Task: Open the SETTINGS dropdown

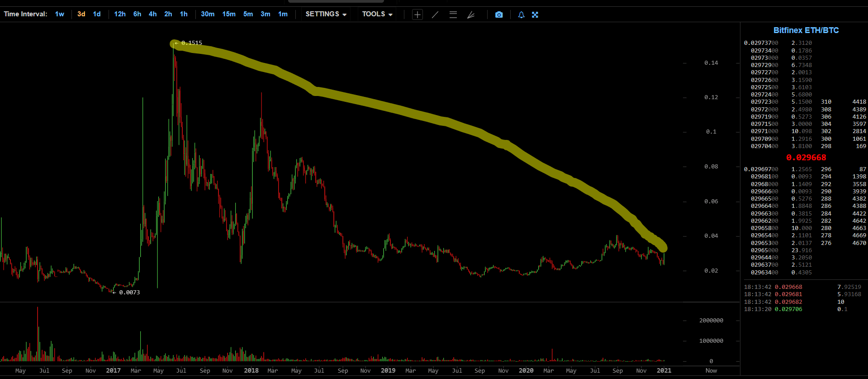Action: pyautogui.click(x=326, y=14)
